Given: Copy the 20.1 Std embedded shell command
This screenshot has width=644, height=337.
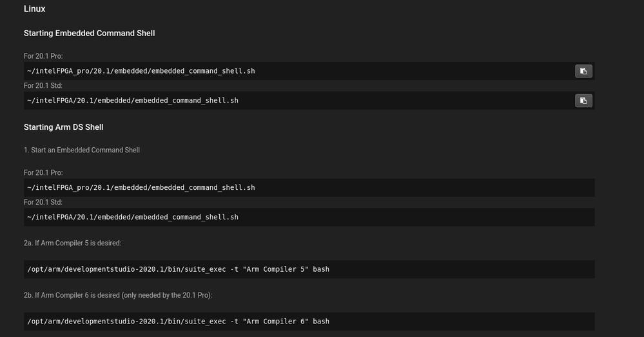Looking at the screenshot, I should 583,101.
